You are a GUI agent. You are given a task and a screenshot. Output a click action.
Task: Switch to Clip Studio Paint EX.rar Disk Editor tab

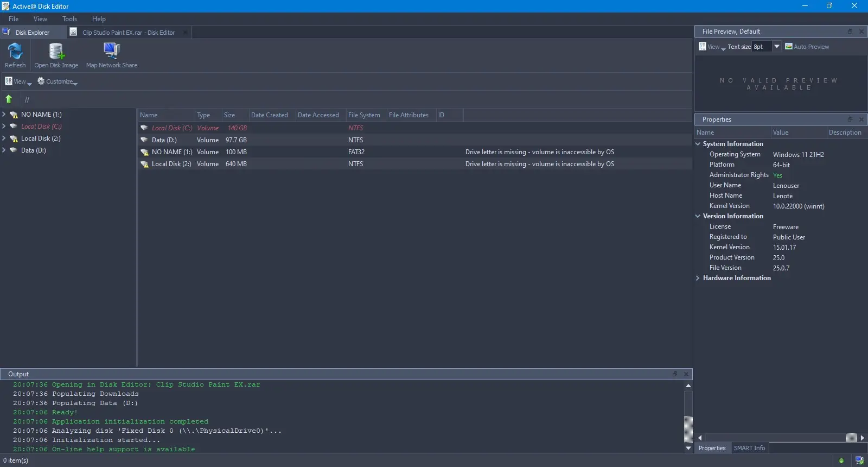129,33
